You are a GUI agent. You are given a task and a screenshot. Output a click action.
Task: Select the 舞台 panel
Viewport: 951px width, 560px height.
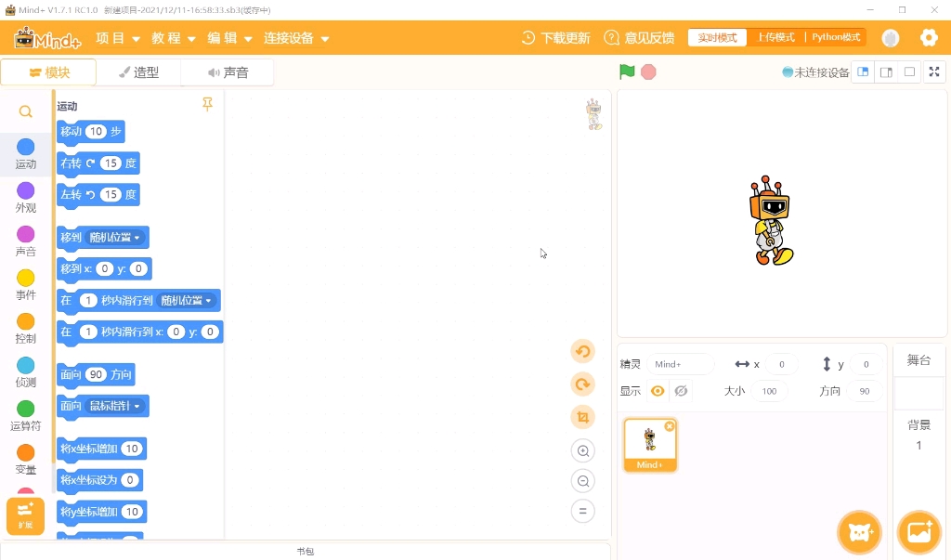pyautogui.click(x=918, y=360)
